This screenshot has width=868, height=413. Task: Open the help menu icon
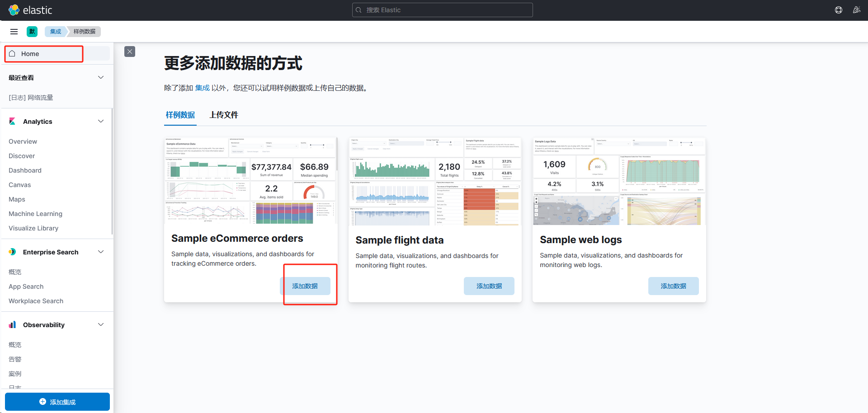point(839,10)
